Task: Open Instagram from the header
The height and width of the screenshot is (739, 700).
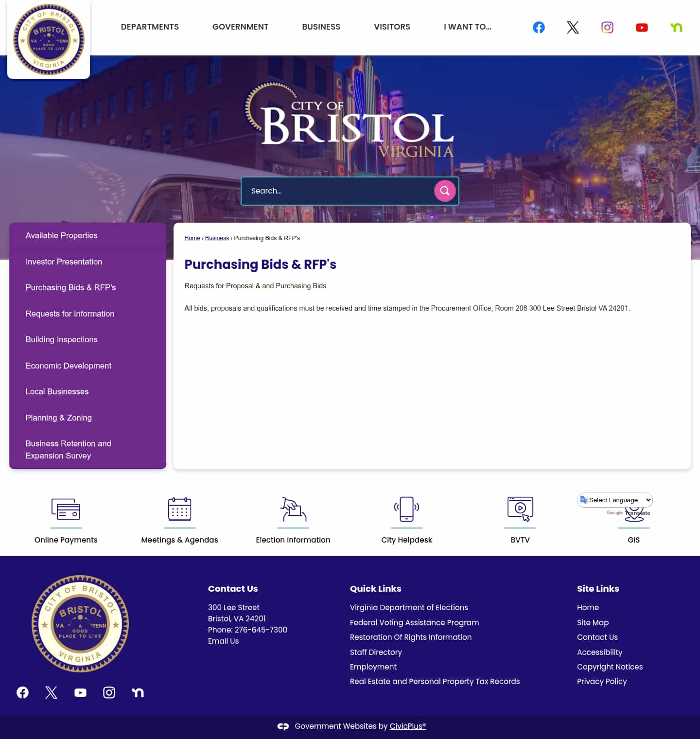Action: [607, 27]
